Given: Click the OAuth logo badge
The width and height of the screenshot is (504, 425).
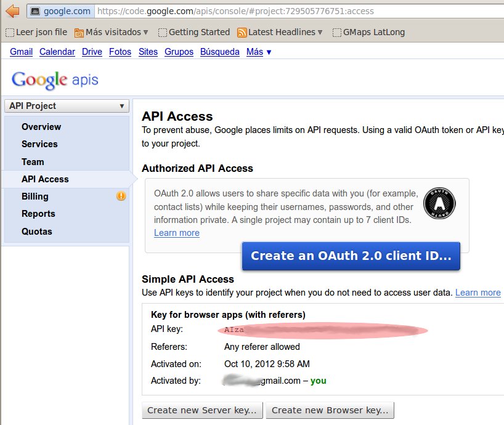Looking at the screenshot, I should pos(439,203).
